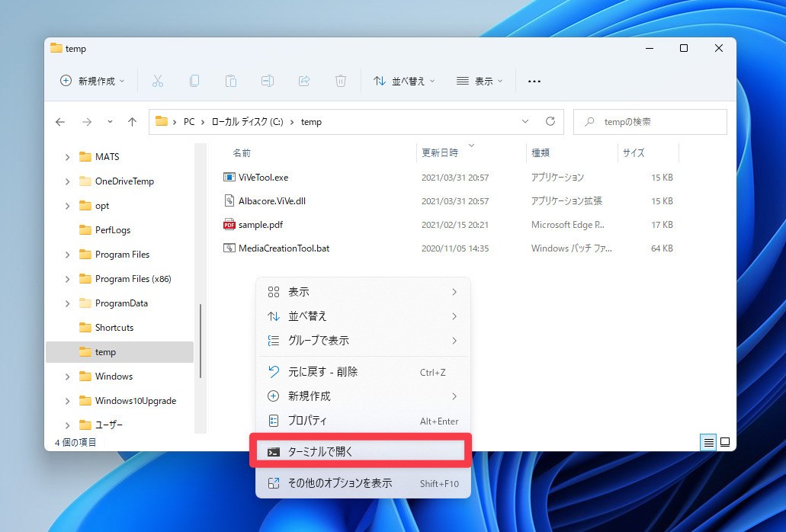Screen dimensions: 786x532
Task: Select the MediaCreationTool.bat file icon
Action: pos(229,248)
